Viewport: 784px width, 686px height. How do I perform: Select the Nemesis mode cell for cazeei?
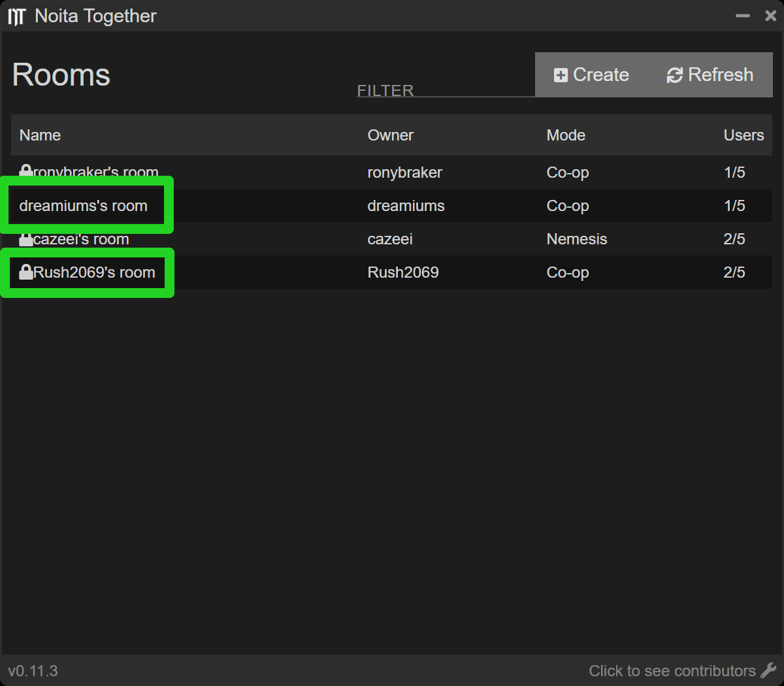click(x=576, y=239)
